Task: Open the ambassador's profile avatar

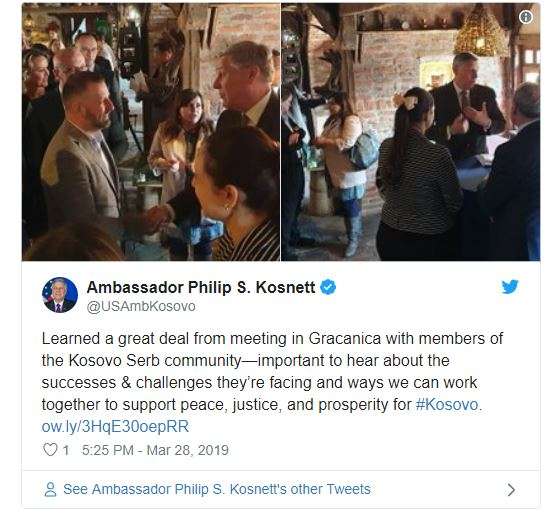Action: pos(60,295)
